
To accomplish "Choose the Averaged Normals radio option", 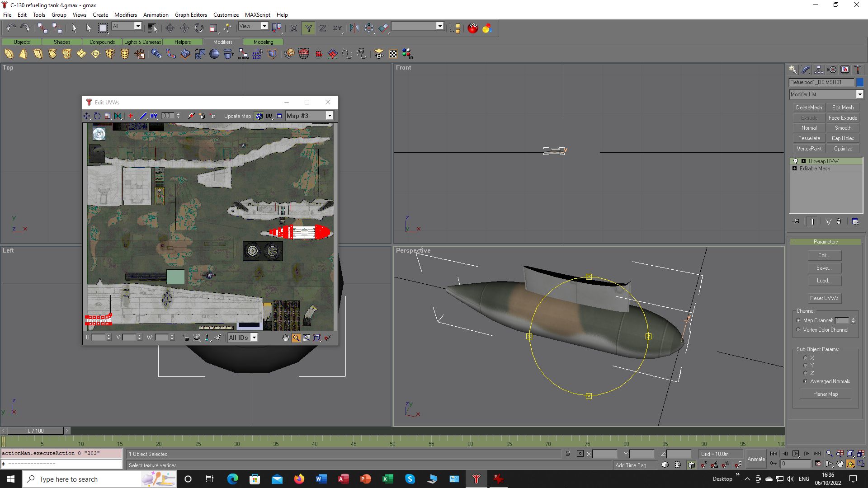I will [x=805, y=381].
